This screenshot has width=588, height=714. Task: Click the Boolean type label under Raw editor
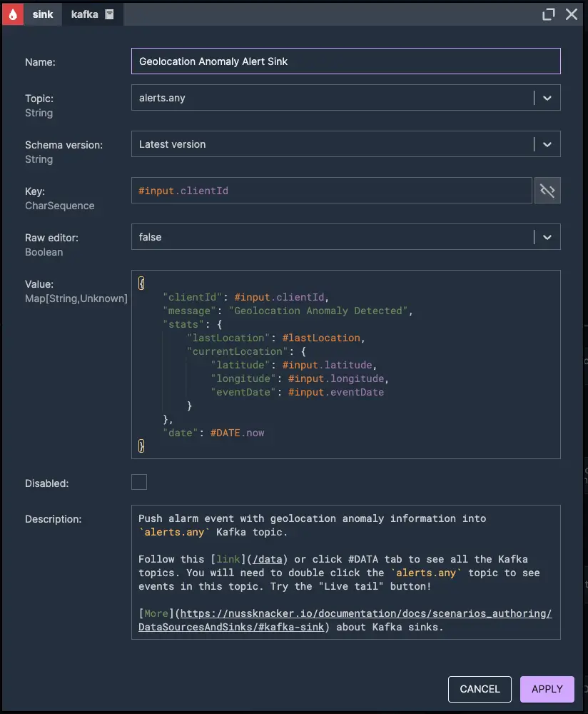[44, 252]
